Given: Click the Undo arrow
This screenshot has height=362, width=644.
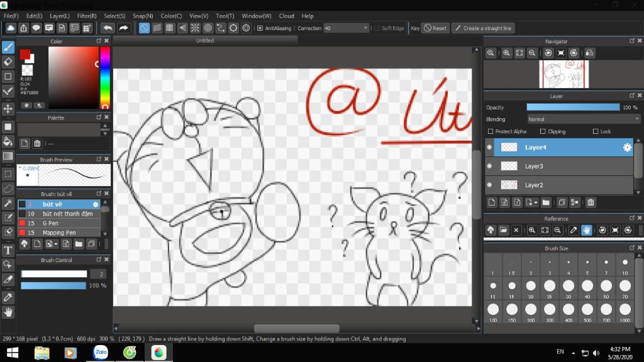Looking at the screenshot, I should pos(108,28).
